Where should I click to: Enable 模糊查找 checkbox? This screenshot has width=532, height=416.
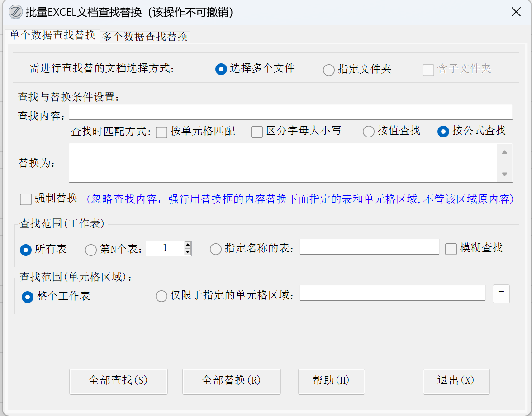point(451,249)
